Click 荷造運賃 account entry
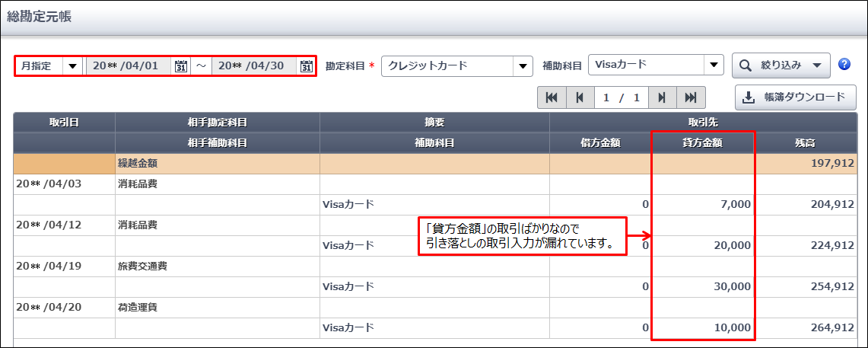Image resolution: width=868 pixels, height=348 pixels. pyautogui.click(x=137, y=307)
